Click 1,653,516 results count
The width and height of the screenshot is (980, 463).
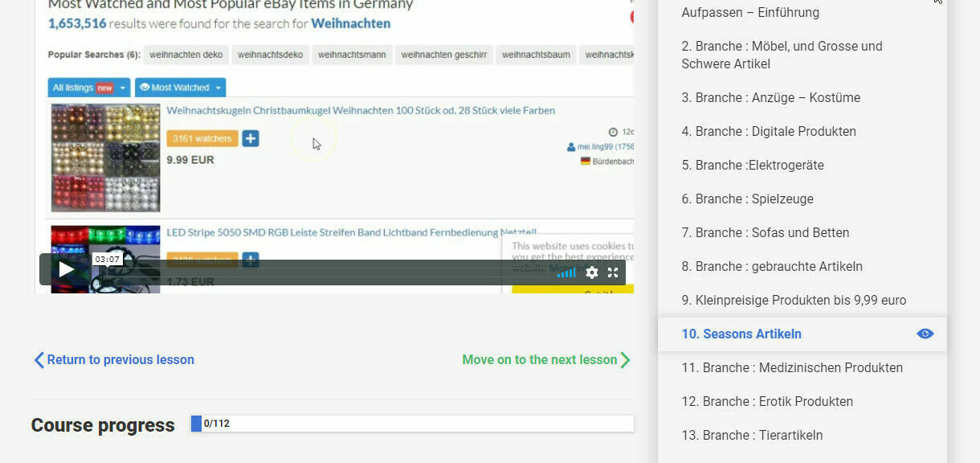tap(77, 23)
